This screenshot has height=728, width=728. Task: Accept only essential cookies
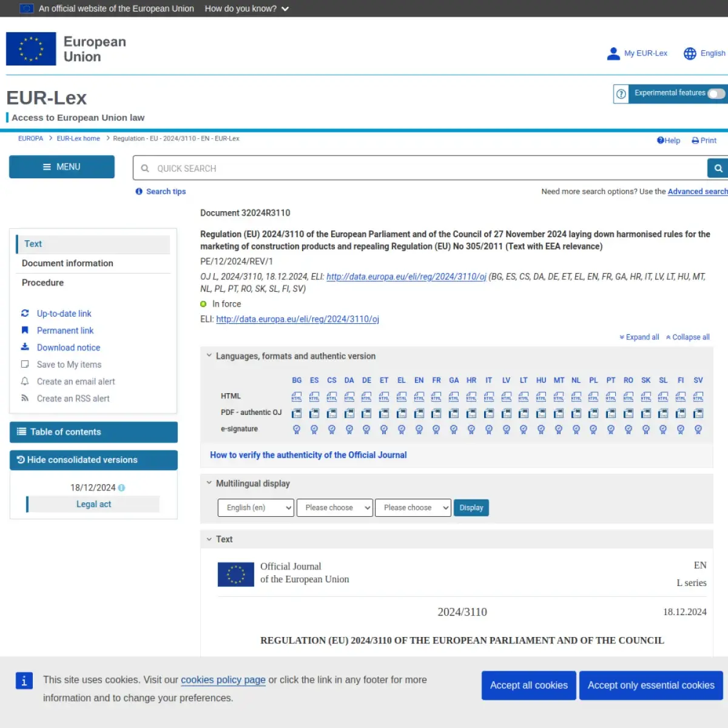(651, 686)
